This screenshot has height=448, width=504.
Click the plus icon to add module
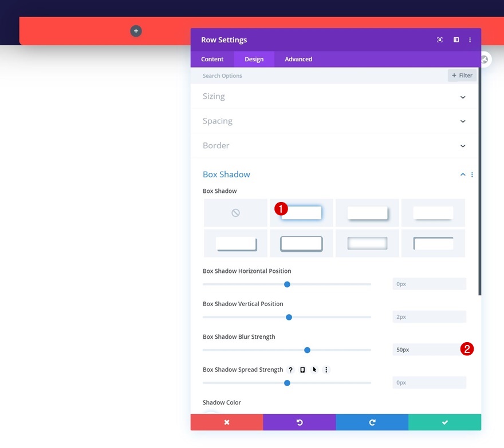pyautogui.click(x=136, y=31)
